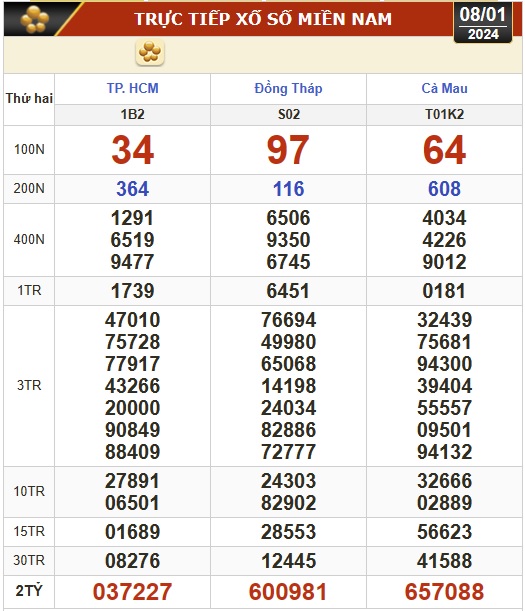
Task: Click Đồng Tháp 100N result 97
Action: coord(288,150)
